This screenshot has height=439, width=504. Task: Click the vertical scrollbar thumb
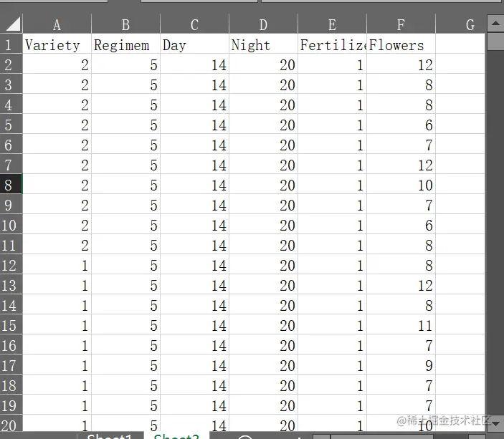[x=495, y=42]
